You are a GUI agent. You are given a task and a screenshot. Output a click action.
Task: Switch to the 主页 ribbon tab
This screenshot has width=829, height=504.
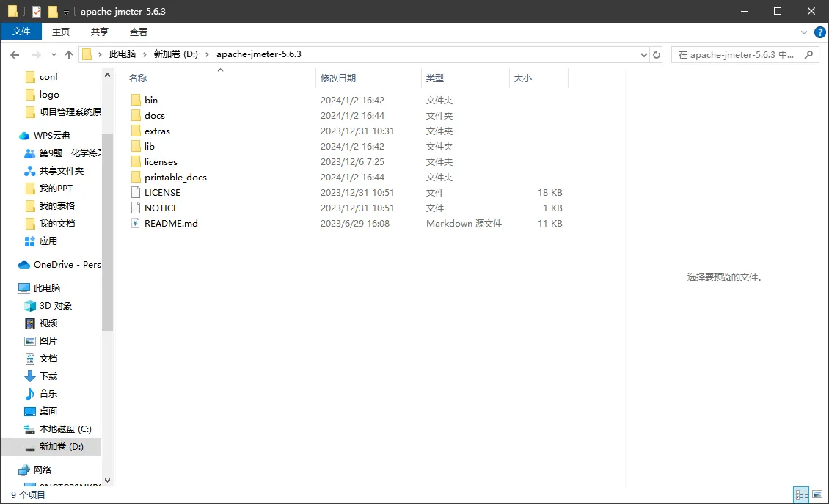61,32
